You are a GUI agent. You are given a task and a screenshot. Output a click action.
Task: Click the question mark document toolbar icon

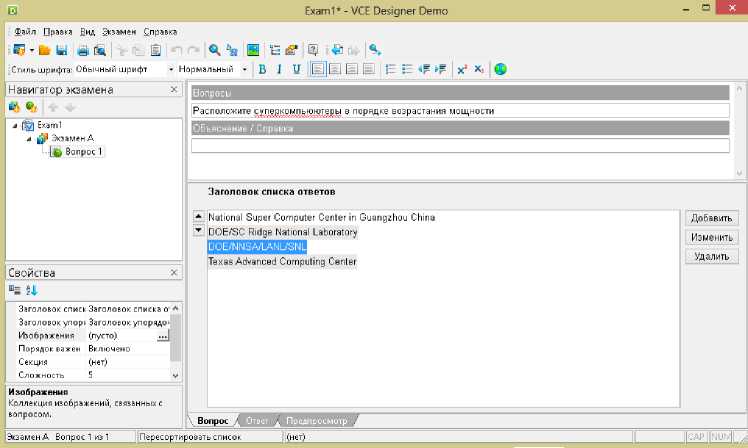tap(313, 50)
